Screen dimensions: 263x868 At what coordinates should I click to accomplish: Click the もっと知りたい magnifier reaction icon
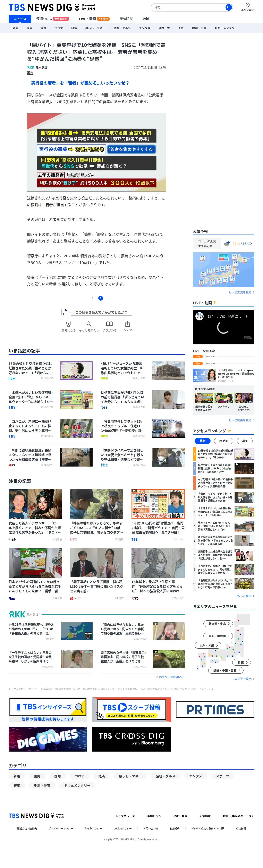coord(89,324)
